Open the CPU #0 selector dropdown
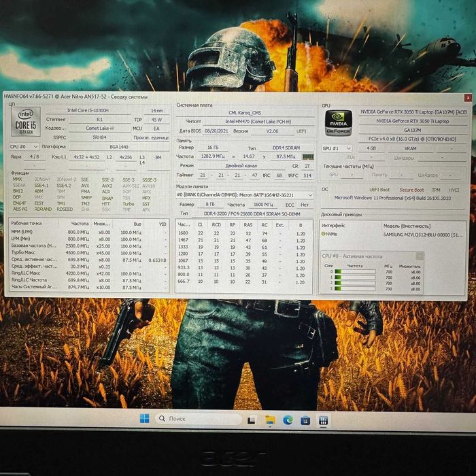This screenshot has width=476, height=476. click(x=24, y=147)
